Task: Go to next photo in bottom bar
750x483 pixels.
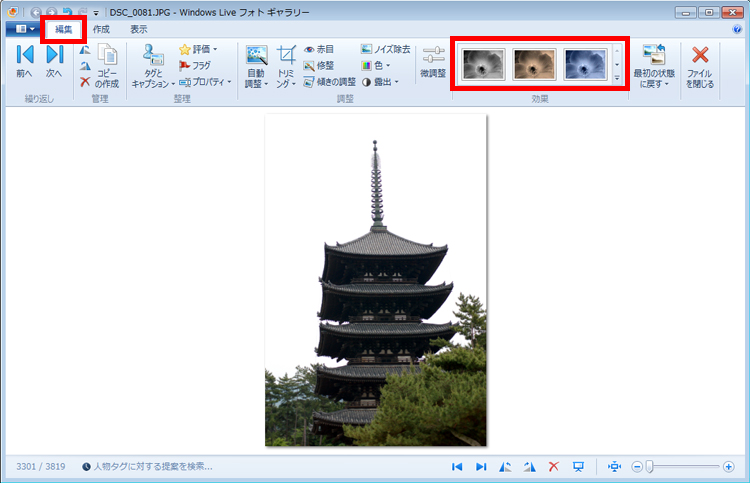Action: pyautogui.click(x=481, y=467)
